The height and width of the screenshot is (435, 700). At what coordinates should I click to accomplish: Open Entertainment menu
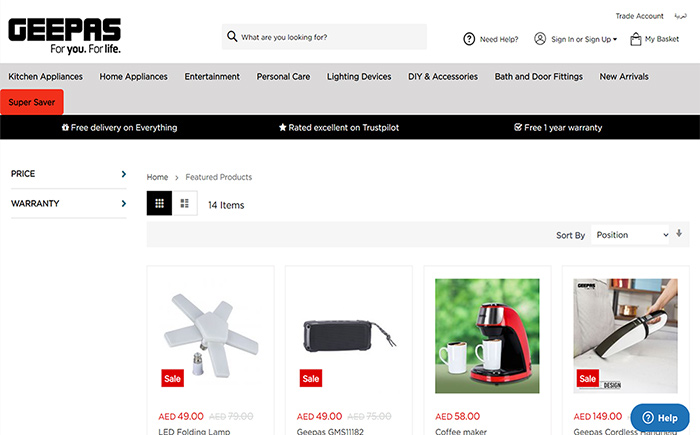pos(212,76)
